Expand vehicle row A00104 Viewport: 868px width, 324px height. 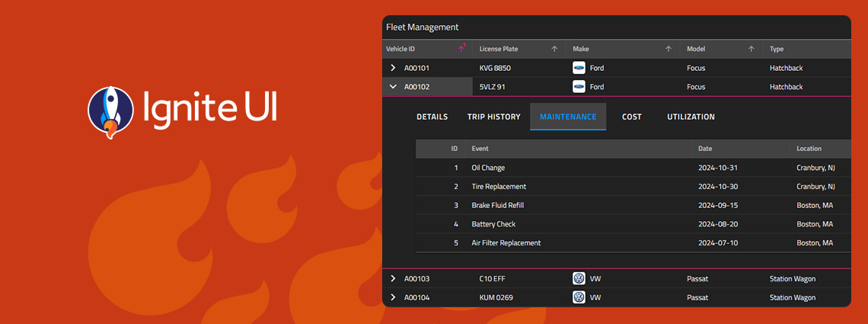tap(393, 297)
